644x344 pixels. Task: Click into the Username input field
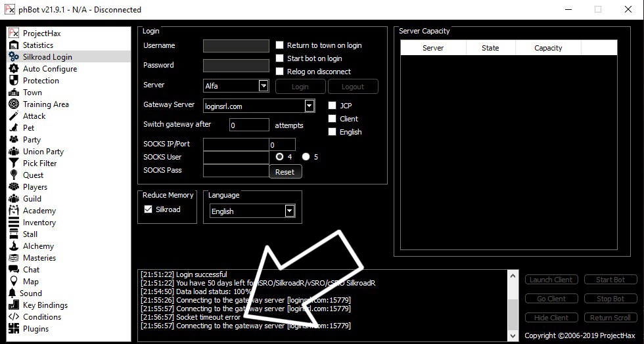(x=236, y=46)
